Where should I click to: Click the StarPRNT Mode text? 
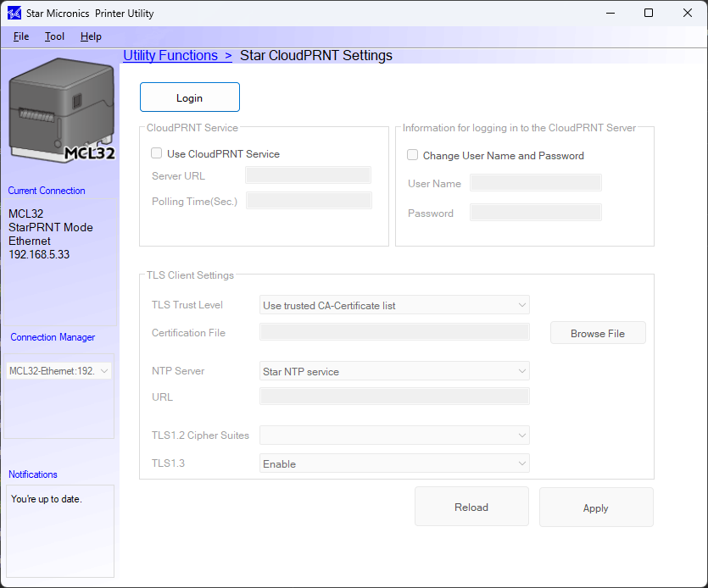tap(51, 227)
